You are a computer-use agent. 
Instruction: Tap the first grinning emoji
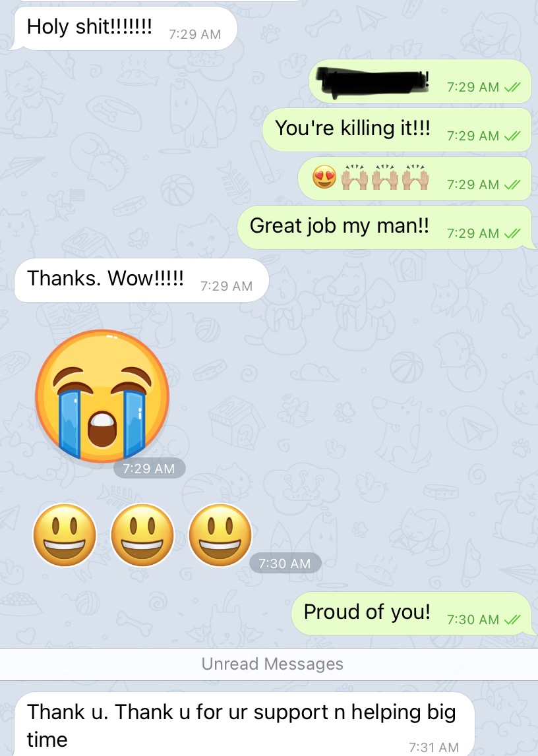[x=64, y=535]
